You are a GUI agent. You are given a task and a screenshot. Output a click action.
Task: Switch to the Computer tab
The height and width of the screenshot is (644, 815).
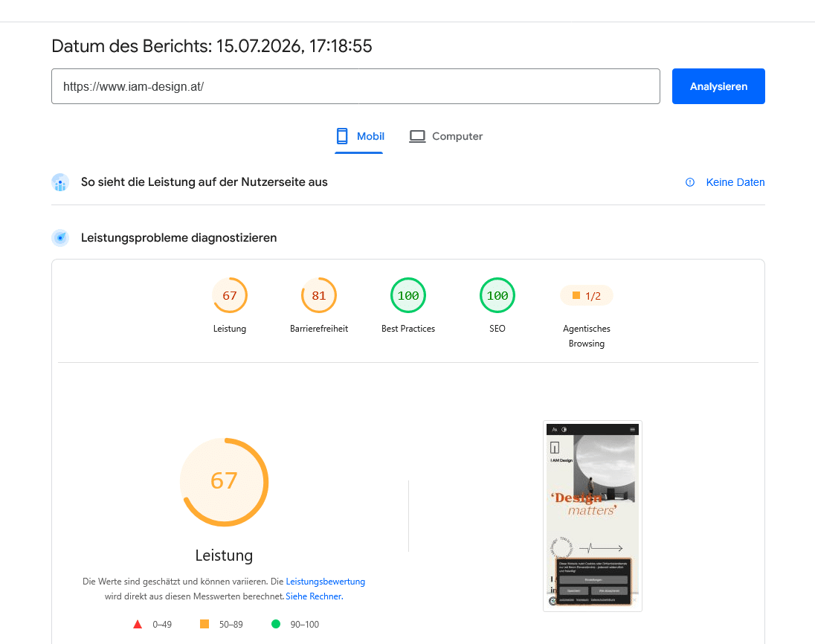446,136
